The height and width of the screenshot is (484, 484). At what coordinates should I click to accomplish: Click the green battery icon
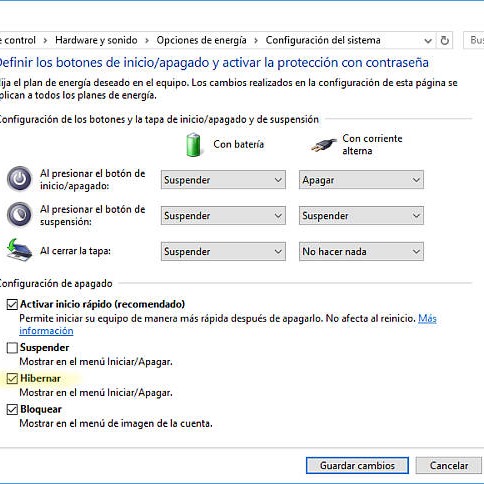[x=193, y=145]
